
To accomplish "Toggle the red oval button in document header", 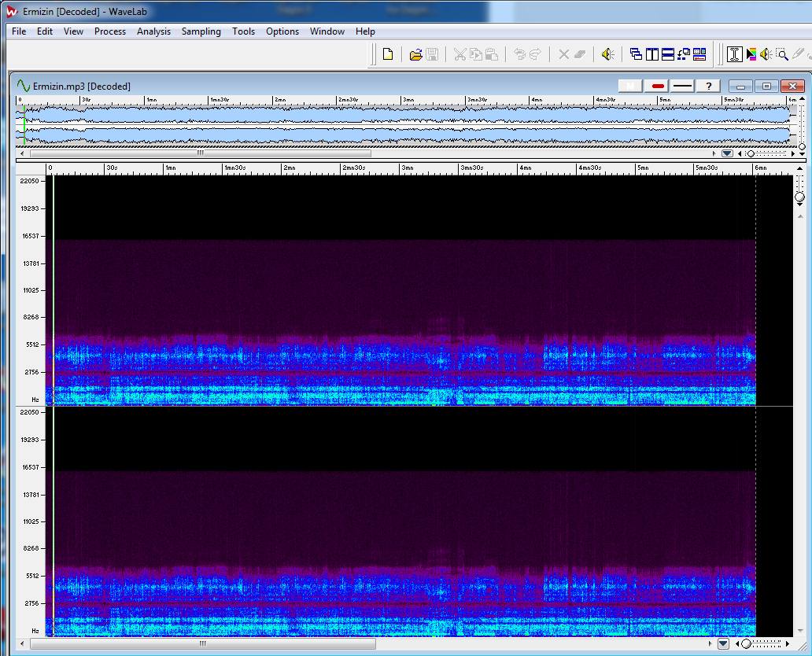I will tap(658, 86).
